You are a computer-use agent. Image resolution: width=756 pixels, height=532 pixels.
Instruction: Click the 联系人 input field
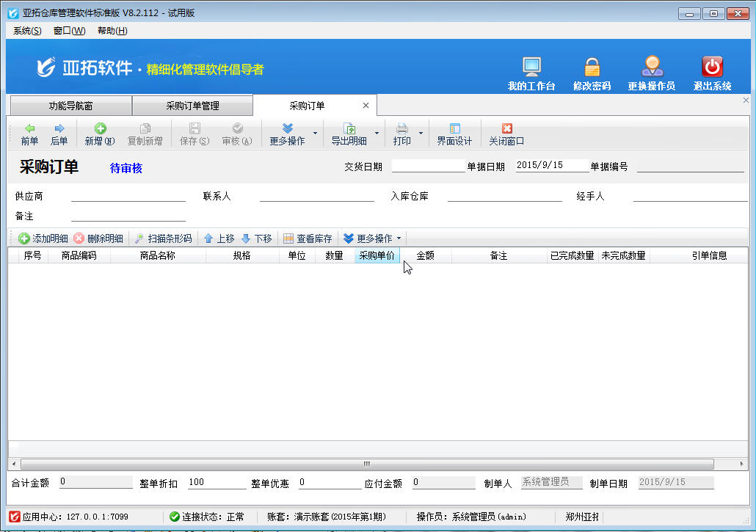317,196
